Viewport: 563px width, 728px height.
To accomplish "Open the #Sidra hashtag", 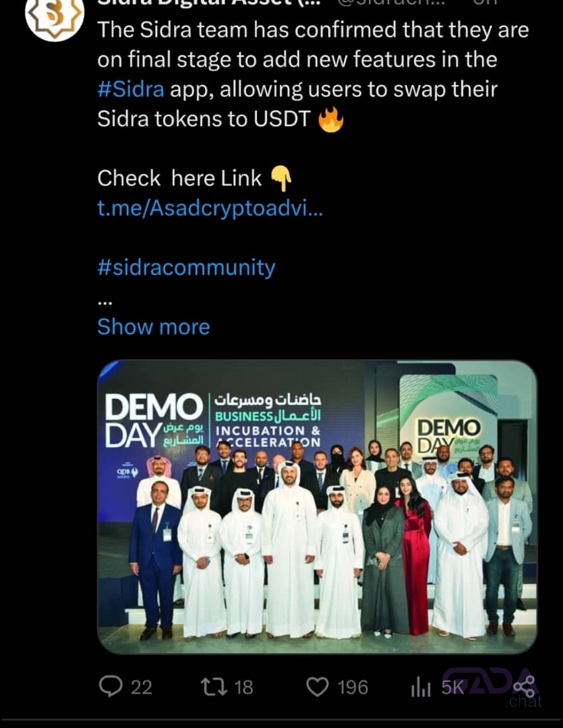I will (131, 89).
